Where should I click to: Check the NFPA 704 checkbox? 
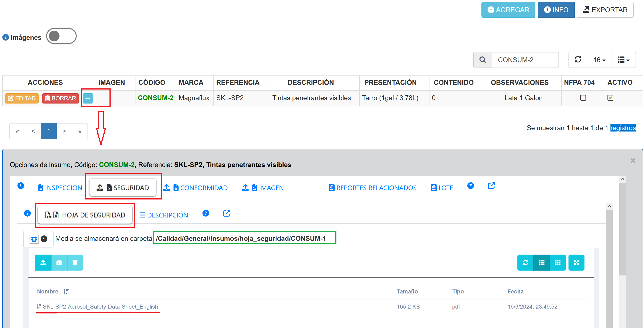click(583, 98)
